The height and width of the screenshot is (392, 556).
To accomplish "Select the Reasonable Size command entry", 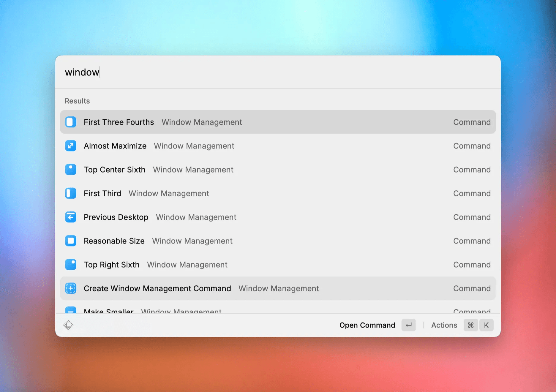I will tap(278, 241).
